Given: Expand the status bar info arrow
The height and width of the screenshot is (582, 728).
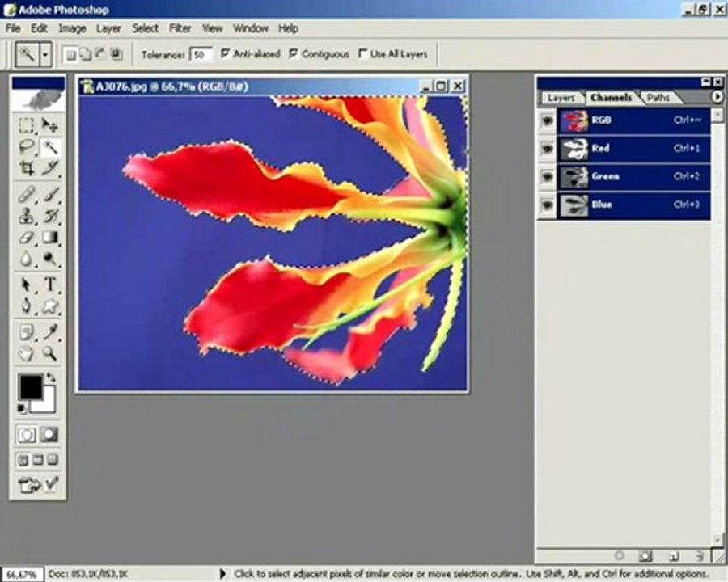Looking at the screenshot, I should (x=222, y=574).
